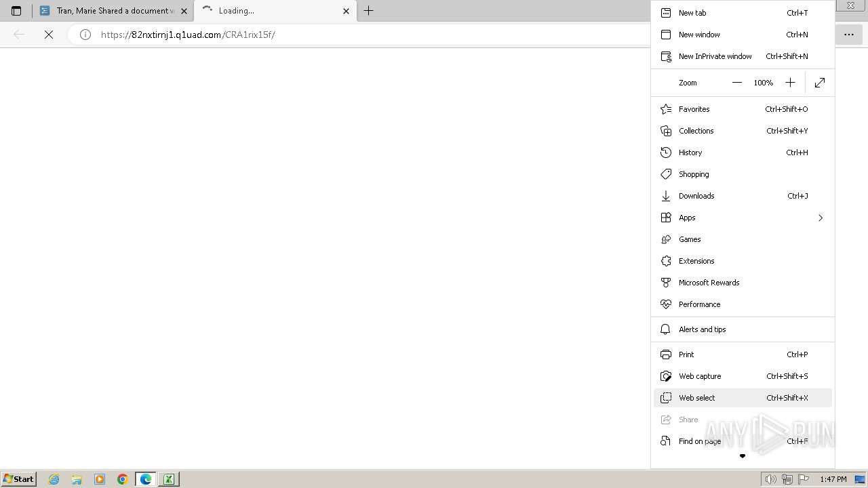Screen dimensions: 868x488
Task: Click the Alerts bell icon
Action: click(x=666, y=329)
